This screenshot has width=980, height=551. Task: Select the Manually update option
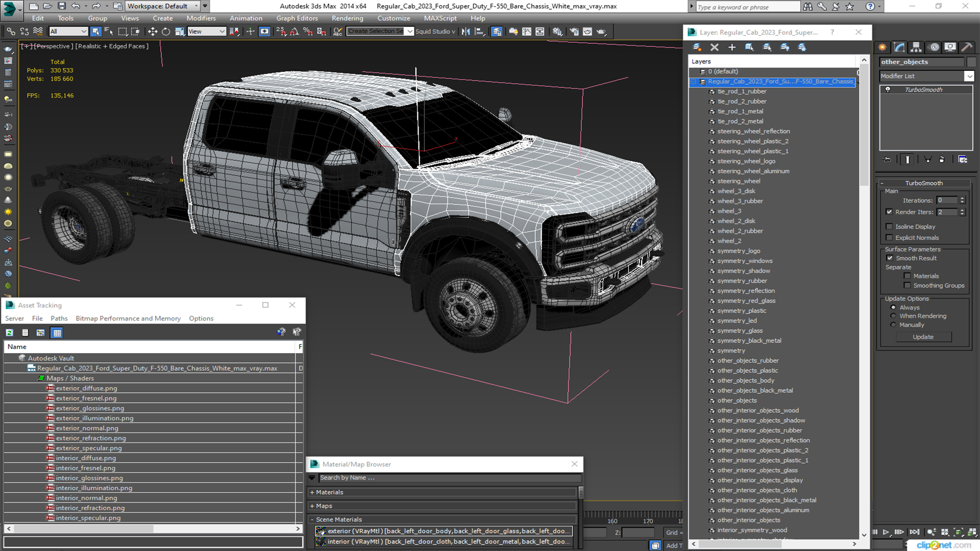point(893,325)
